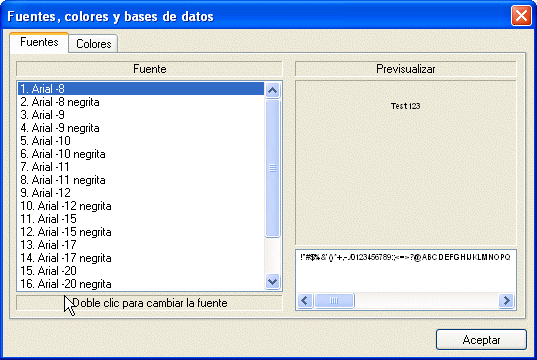
Task: Click the "Fuente" column header
Action: pos(149,69)
